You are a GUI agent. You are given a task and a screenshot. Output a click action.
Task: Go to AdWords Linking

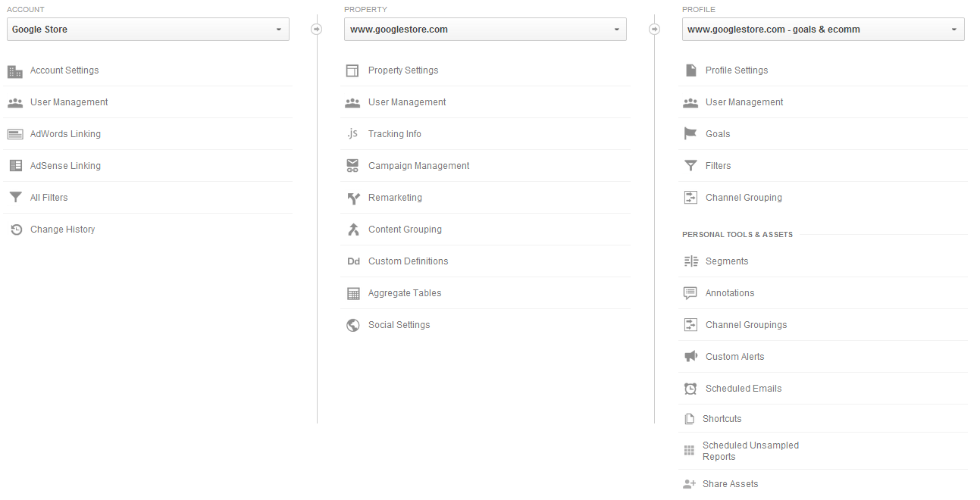[x=65, y=134]
